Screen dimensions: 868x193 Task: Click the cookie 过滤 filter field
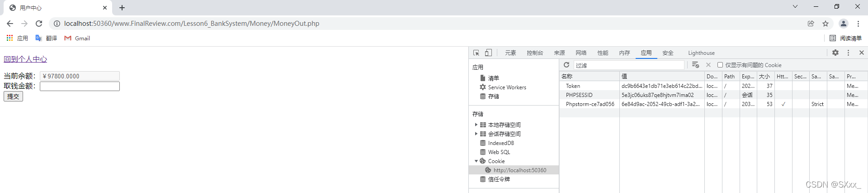click(629, 65)
